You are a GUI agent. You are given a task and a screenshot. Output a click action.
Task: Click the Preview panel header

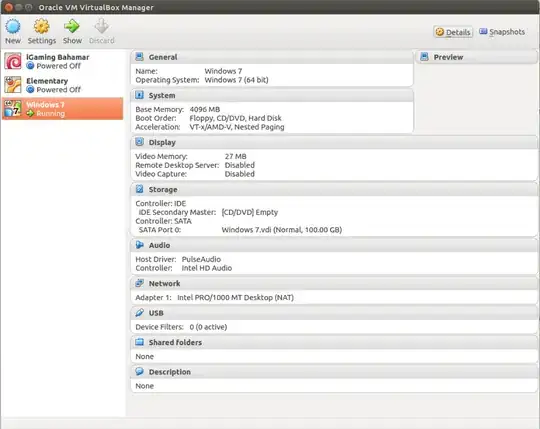(477, 57)
